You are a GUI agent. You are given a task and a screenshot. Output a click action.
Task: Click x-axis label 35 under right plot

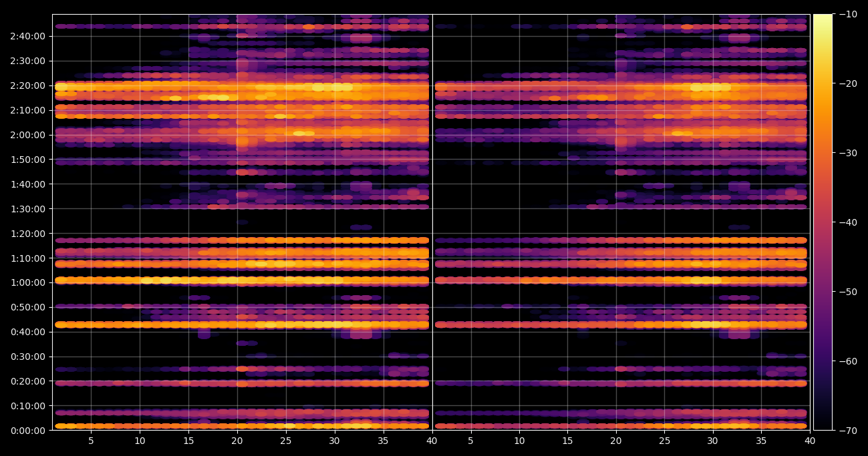pos(762,441)
